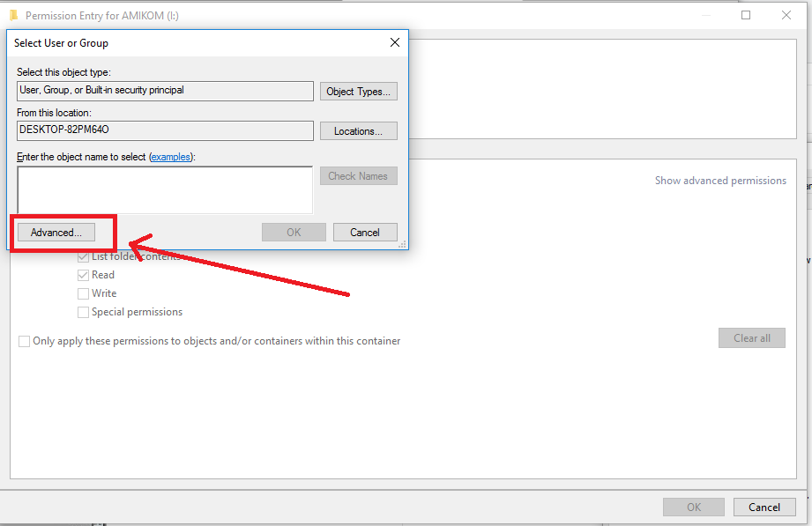Open the Locations dialog
This screenshot has height=526, width=812.
coord(358,130)
